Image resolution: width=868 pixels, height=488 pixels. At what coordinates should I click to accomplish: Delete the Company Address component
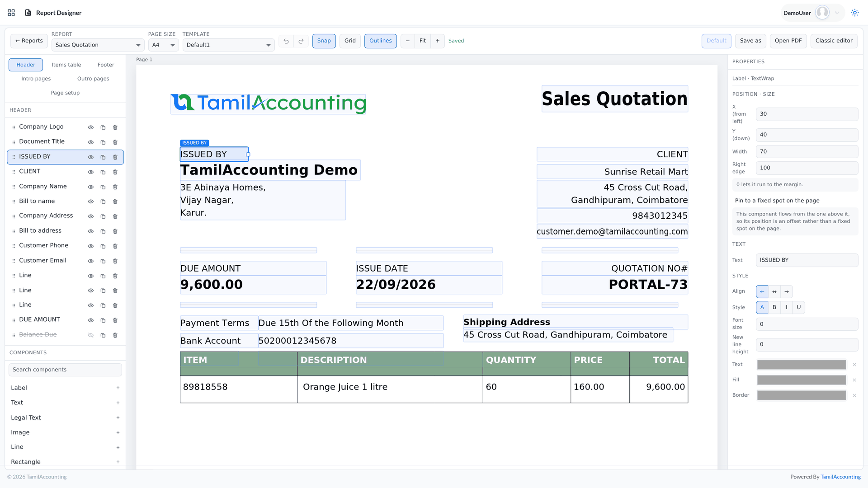(x=115, y=216)
